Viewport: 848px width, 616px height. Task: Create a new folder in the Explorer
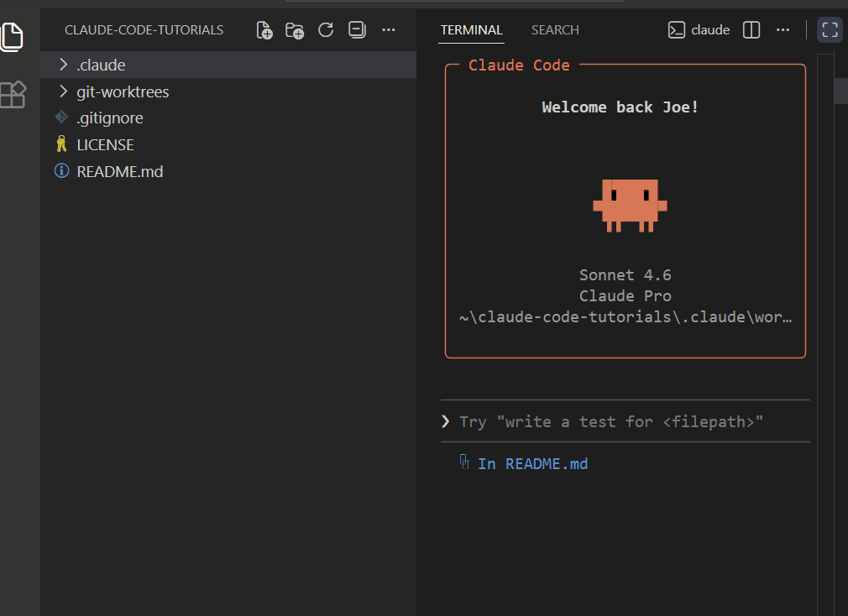pos(295,29)
